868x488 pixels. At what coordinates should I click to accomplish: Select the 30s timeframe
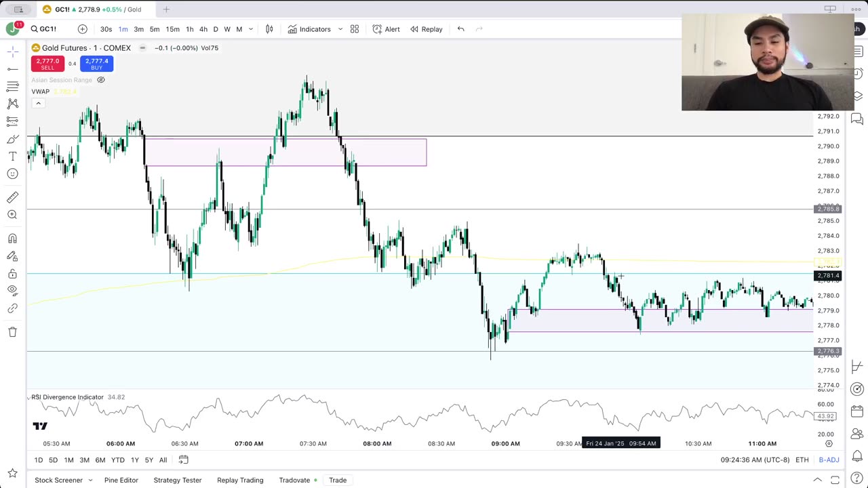click(106, 29)
